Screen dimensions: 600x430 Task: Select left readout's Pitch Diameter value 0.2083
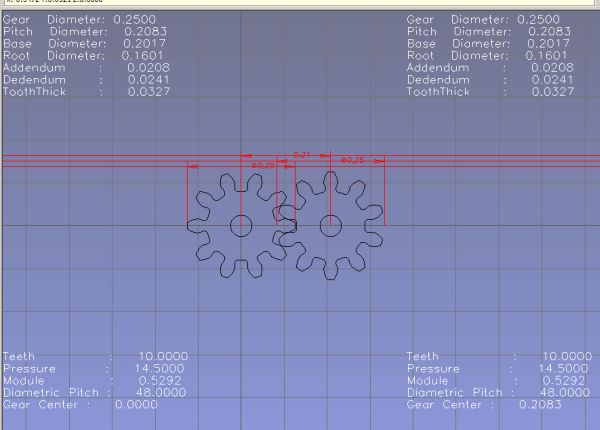click(146, 31)
